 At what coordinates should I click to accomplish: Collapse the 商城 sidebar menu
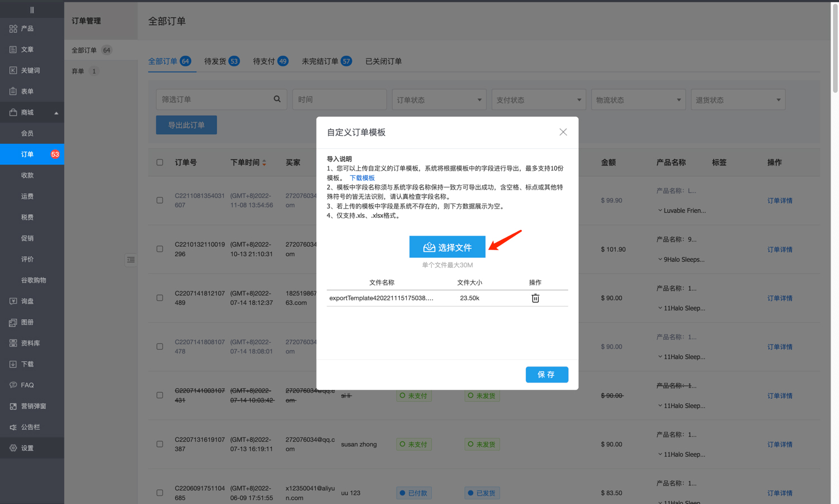pyautogui.click(x=56, y=113)
